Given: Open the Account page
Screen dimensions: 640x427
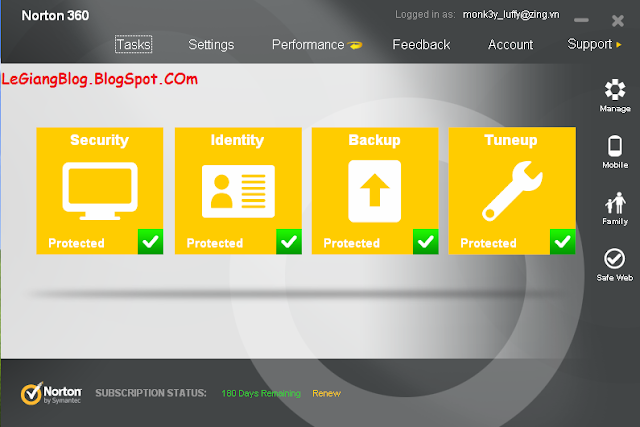Looking at the screenshot, I should (511, 44).
